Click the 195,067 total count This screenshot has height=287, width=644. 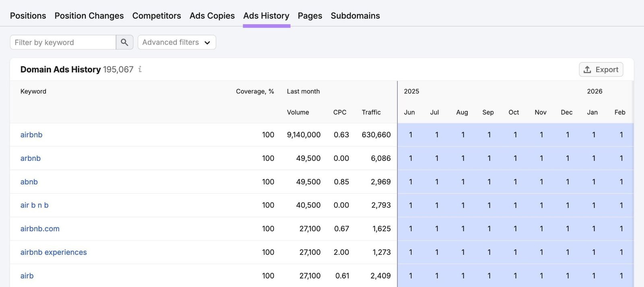tap(118, 69)
